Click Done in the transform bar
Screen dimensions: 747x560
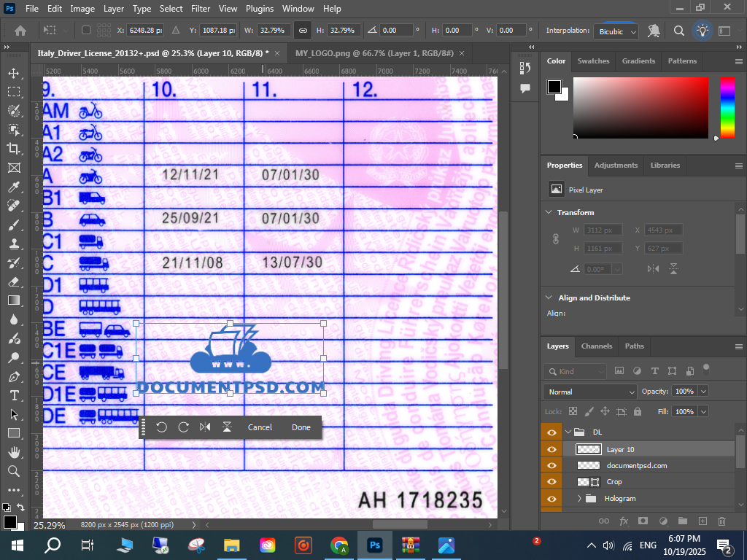(x=301, y=427)
